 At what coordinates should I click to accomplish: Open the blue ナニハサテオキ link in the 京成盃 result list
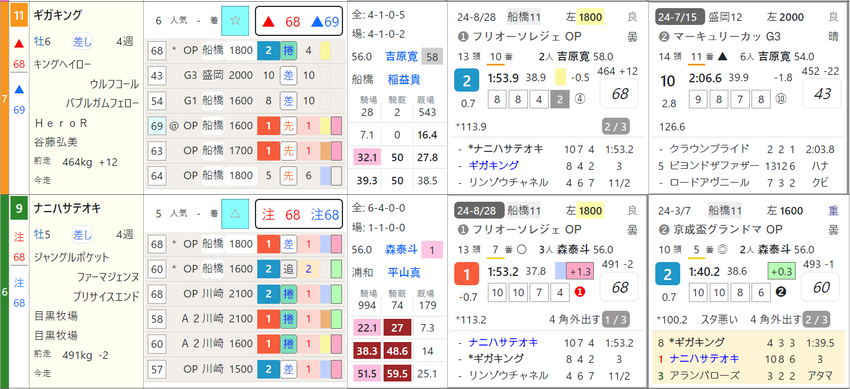coord(704,358)
